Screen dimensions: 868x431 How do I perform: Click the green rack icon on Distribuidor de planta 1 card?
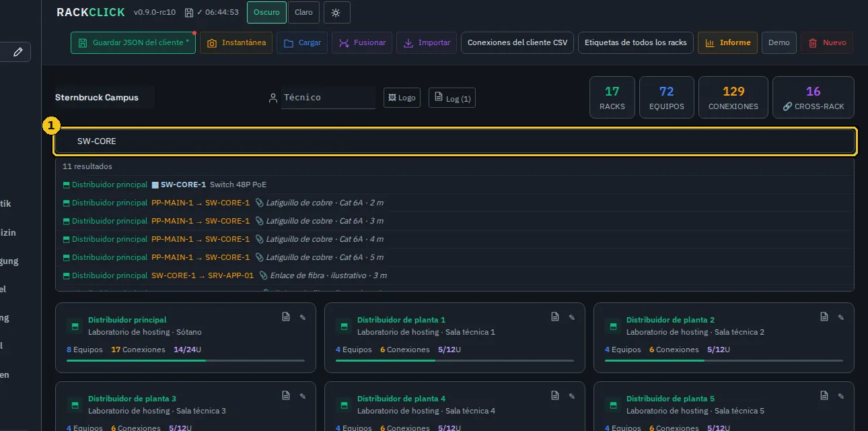(344, 326)
